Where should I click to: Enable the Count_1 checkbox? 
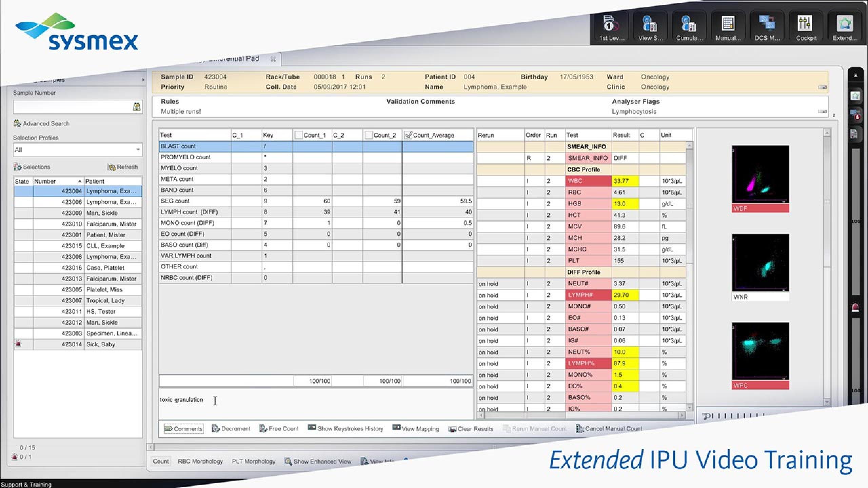(298, 135)
